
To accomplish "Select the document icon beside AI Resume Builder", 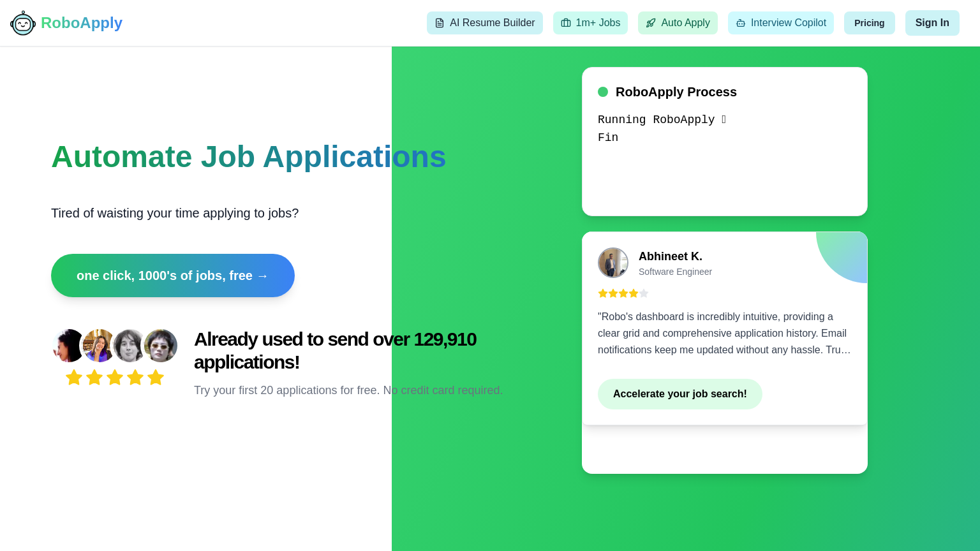I will [440, 23].
